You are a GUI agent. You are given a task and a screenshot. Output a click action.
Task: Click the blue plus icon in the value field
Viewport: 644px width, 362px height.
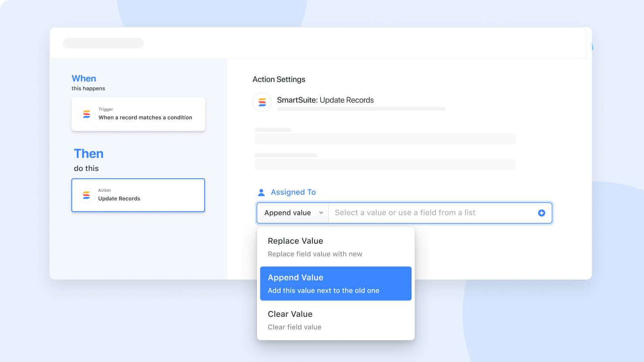(x=541, y=213)
